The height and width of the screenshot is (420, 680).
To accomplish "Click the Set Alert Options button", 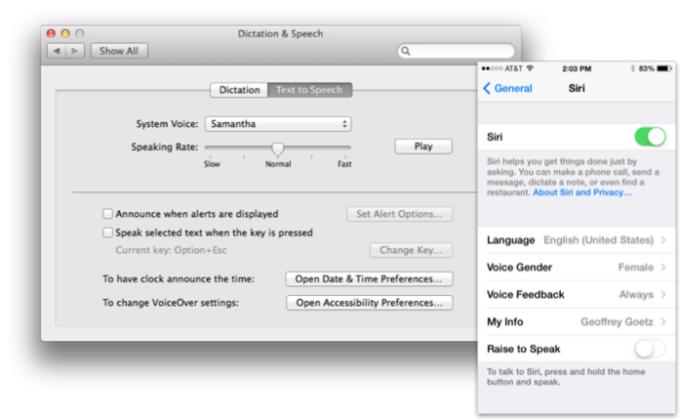I will tap(399, 214).
